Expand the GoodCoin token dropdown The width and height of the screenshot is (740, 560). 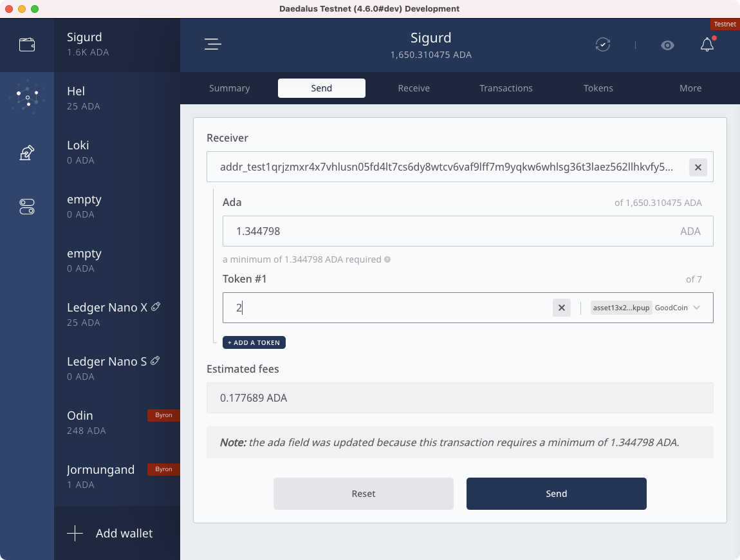point(696,308)
